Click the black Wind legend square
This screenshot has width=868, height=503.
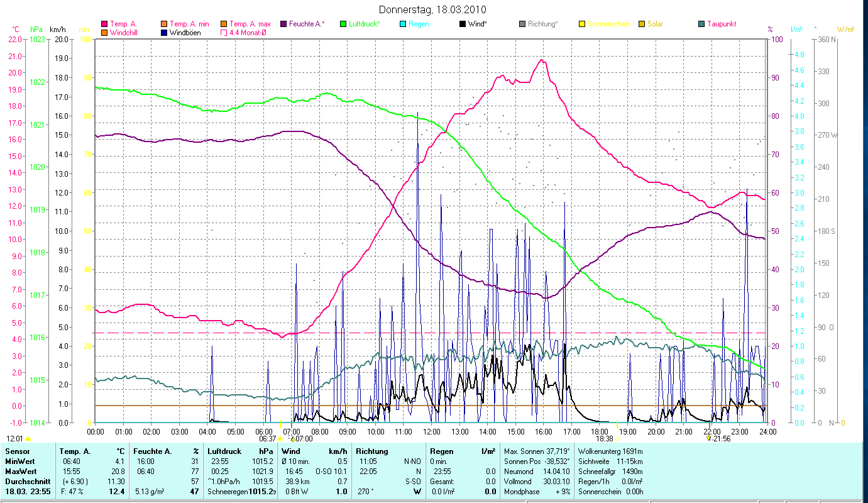(463, 24)
